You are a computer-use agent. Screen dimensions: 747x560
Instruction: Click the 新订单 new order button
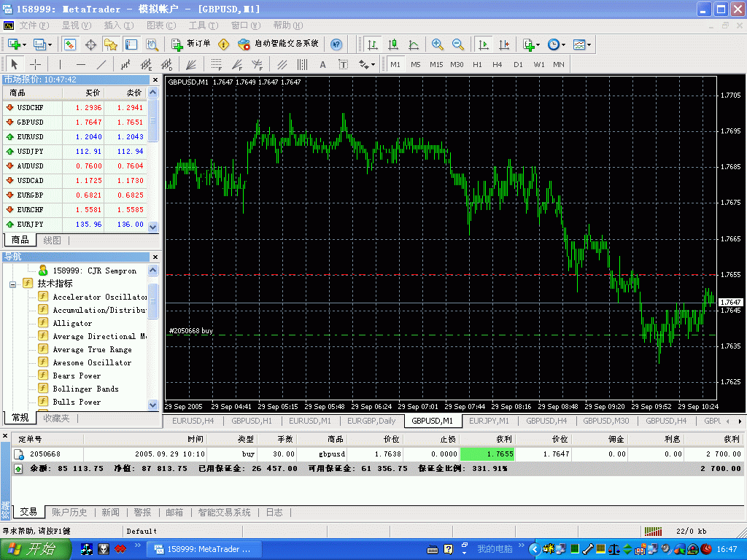pos(191,44)
